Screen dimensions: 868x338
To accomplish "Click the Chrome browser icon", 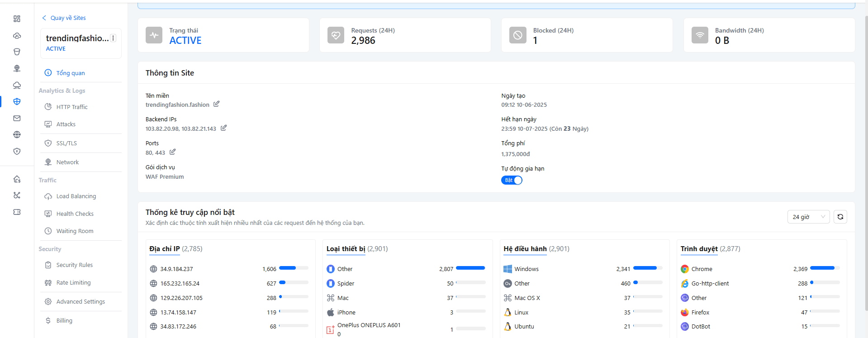I will (685, 269).
